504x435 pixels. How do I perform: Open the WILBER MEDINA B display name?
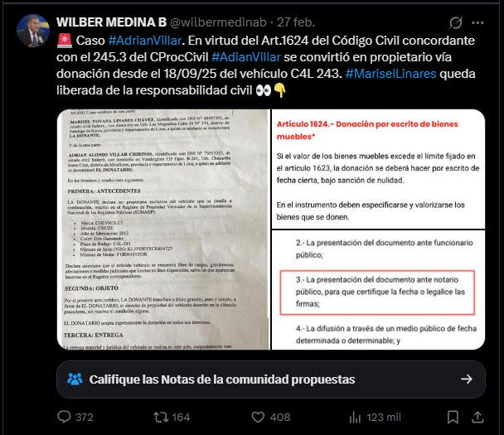coord(111,22)
